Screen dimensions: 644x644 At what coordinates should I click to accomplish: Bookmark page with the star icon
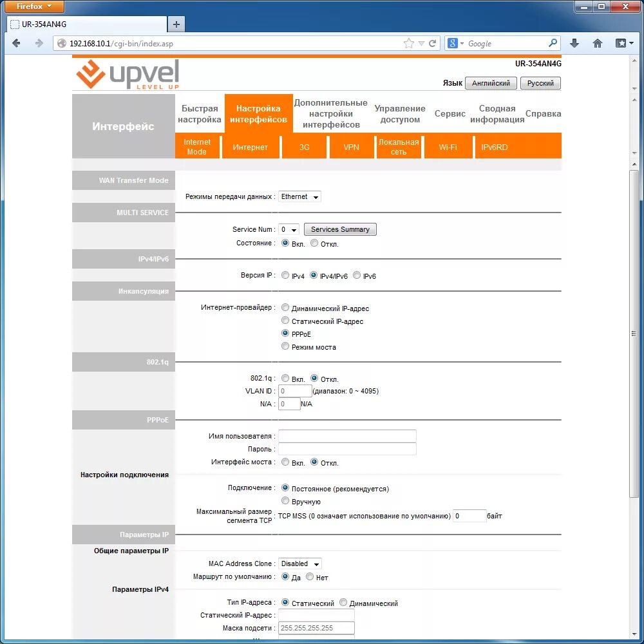click(x=409, y=43)
